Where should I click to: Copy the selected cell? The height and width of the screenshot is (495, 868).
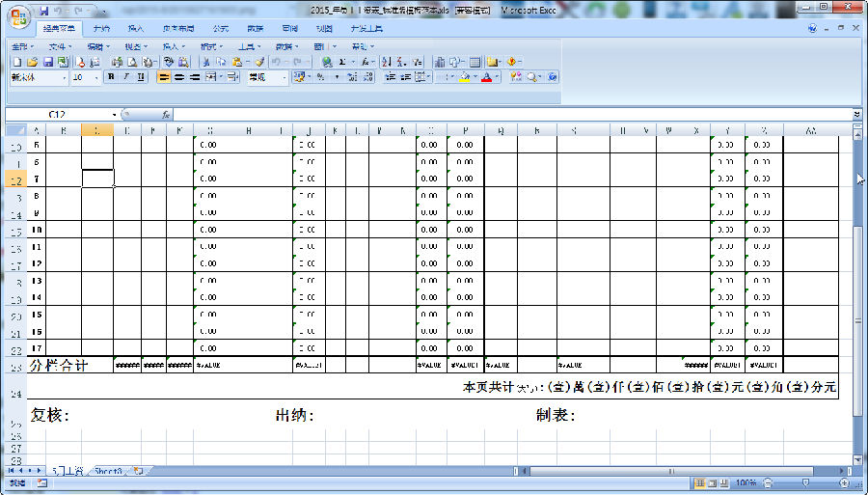(x=222, y=62)
